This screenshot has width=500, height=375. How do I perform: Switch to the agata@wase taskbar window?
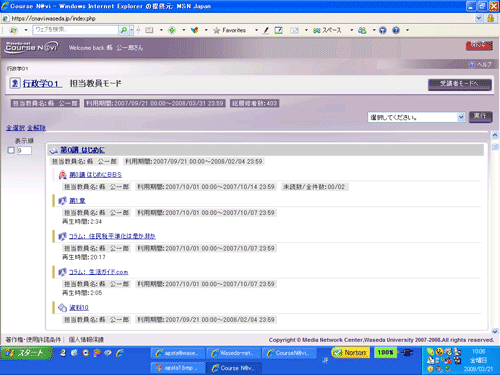coord(177,353)
